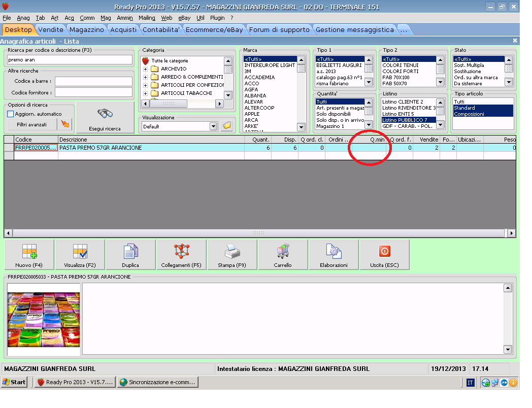Image resolution: width=532 pixels, height=408 pixels.
Task: Open the Carrello shopping cart
Action: coord(283,255)
